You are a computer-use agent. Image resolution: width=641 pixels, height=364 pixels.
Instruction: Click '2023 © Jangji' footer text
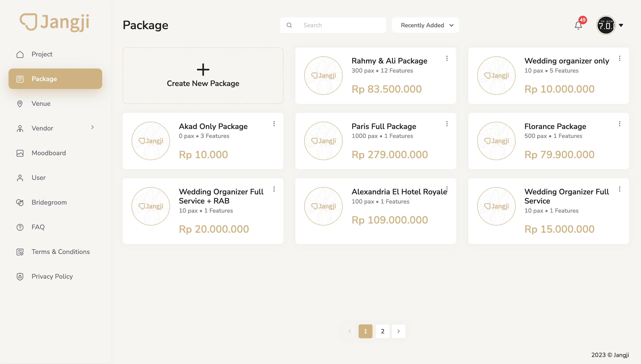[x=610, y=355]
